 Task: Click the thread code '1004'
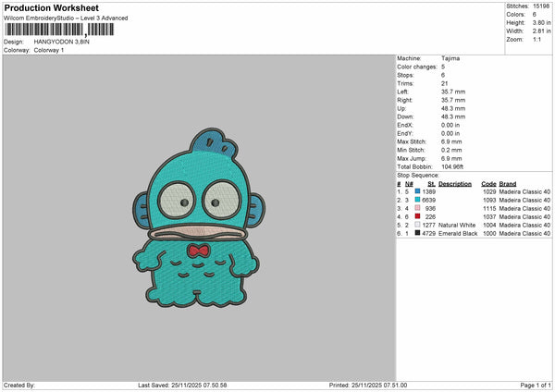(x=489, y=225)
